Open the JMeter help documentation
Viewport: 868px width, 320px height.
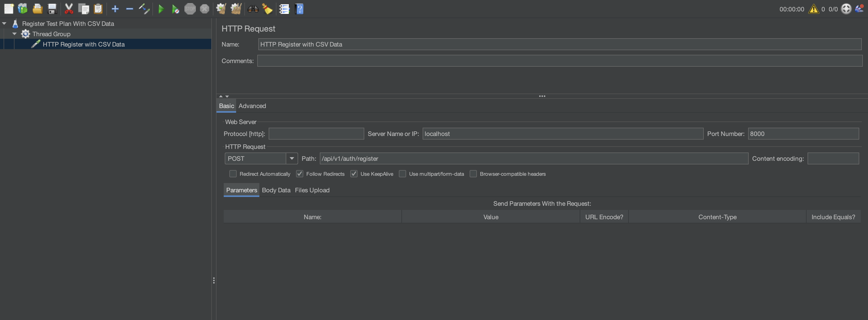299,9
